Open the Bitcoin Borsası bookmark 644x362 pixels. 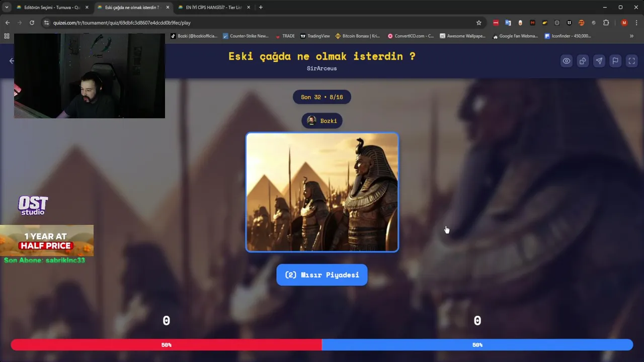[x=358, y=36]
